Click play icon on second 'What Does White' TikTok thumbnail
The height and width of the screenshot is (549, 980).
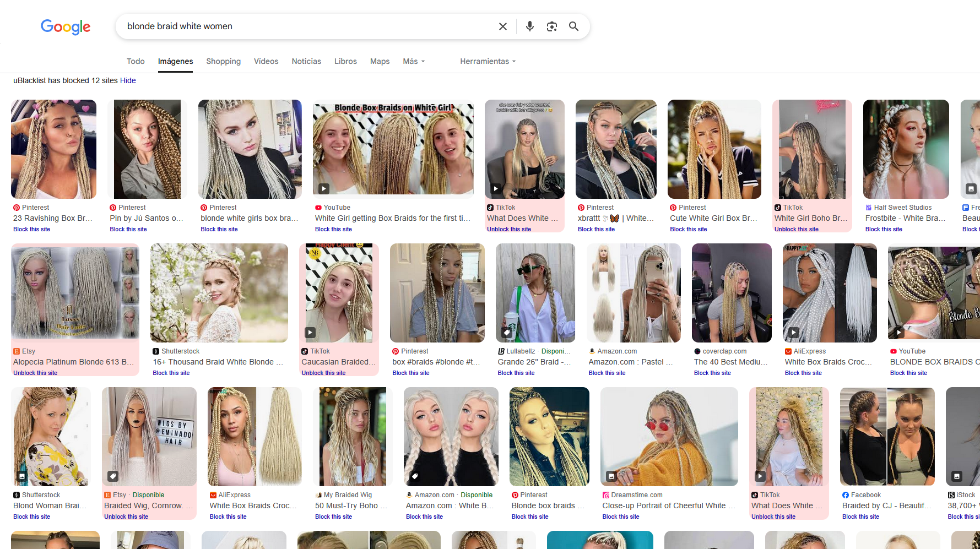point(760,476)
